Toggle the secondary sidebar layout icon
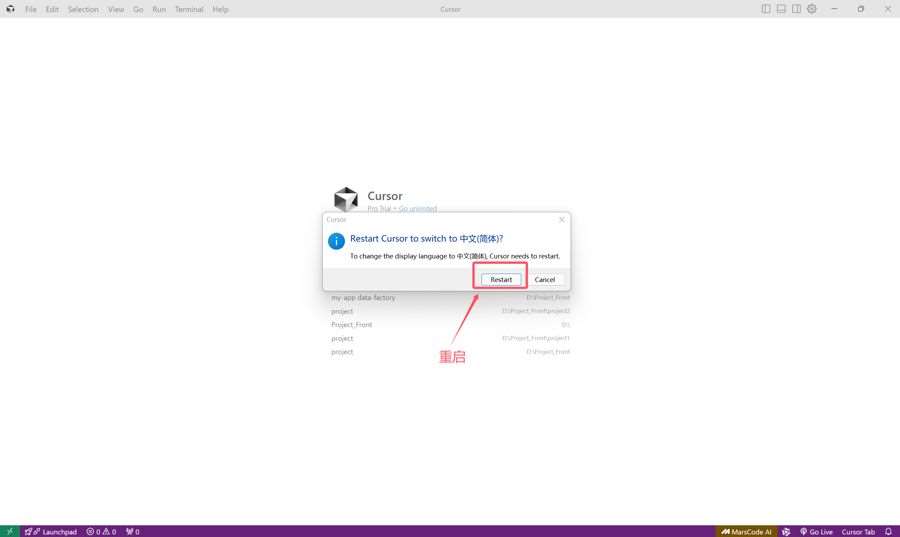The width and height of the screenshot is (900, 537). click(796, 9)
